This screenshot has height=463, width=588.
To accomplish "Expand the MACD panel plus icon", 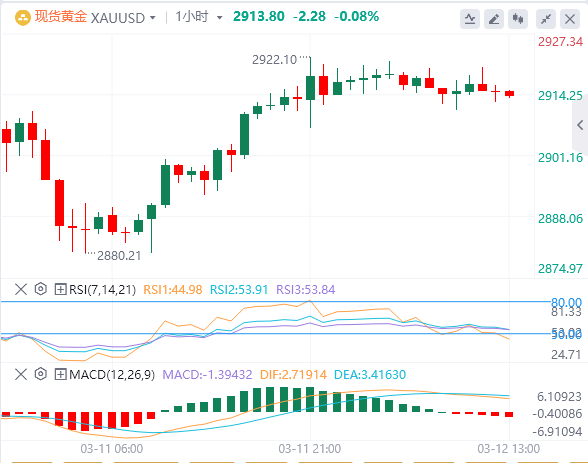I will (60, 374).
